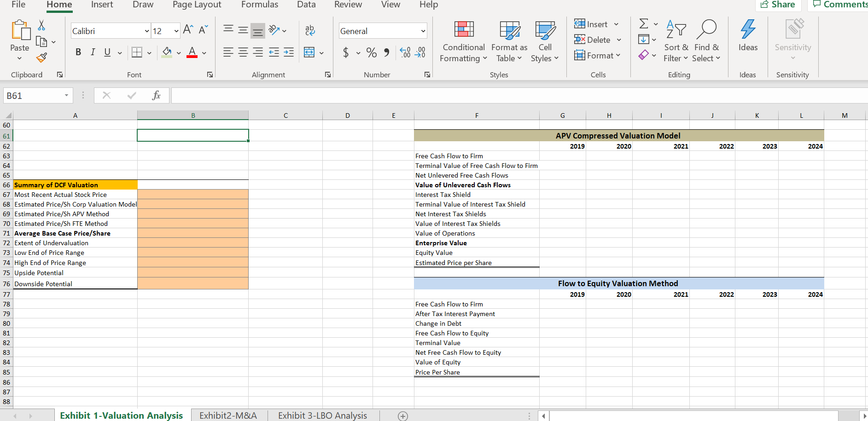Open Font dialog launcher

210,75
